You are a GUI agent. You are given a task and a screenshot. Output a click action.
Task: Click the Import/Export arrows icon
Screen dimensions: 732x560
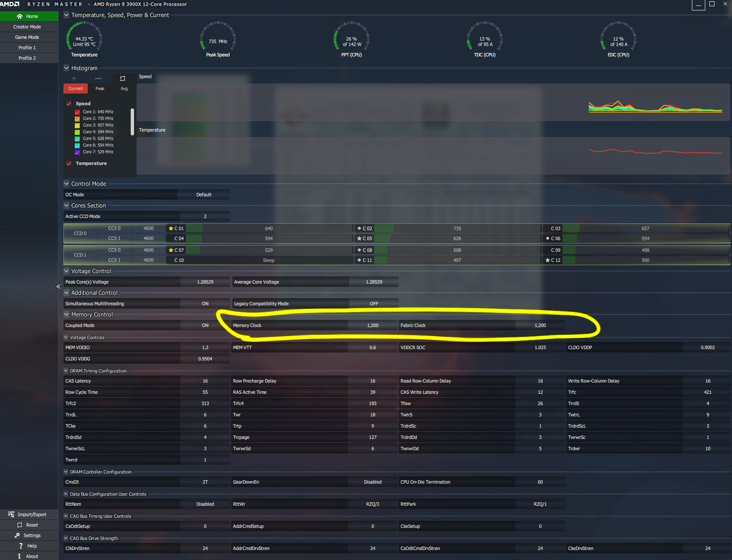click(x=11, y=514)
